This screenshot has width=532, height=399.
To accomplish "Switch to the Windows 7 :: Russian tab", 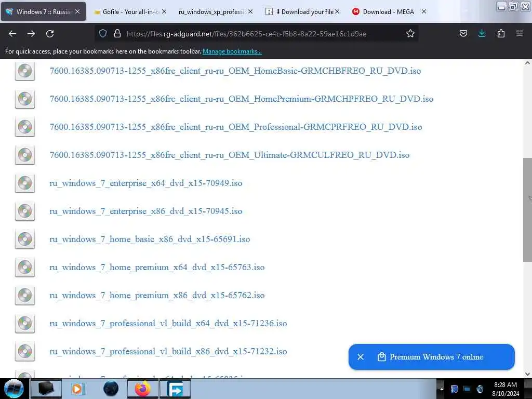I will pos(43,11).
